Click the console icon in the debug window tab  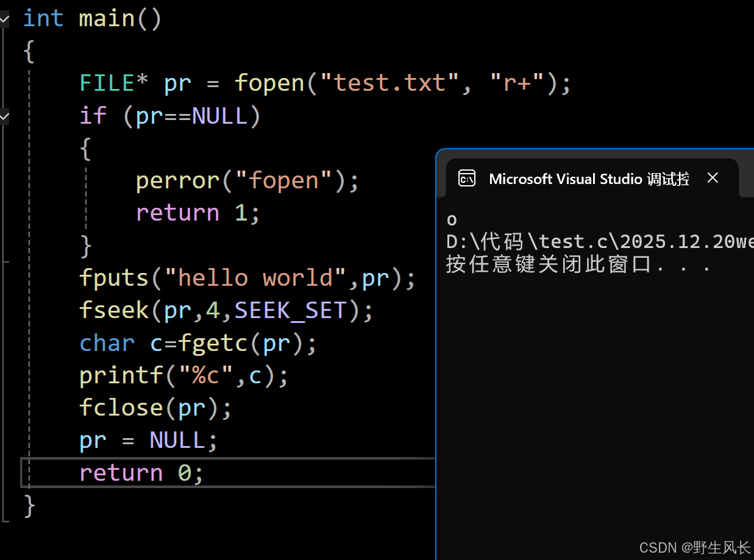[x=467, y=179]
